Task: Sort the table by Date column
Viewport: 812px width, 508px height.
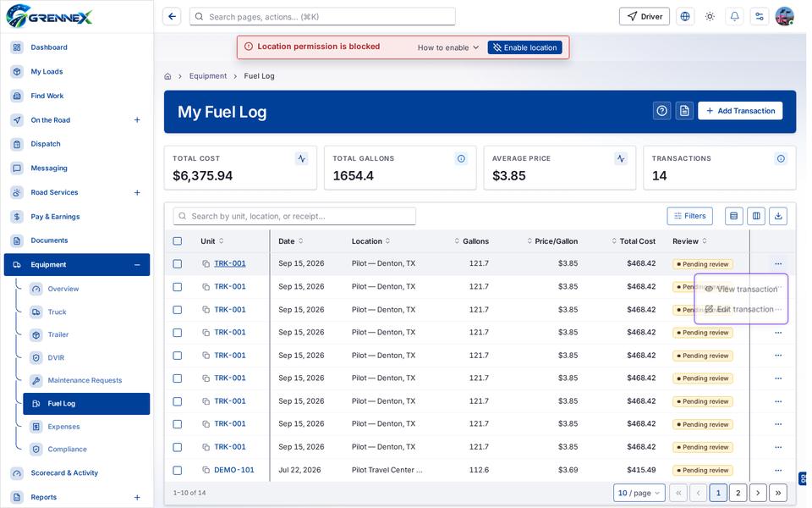Action: [x=290, y=241]
